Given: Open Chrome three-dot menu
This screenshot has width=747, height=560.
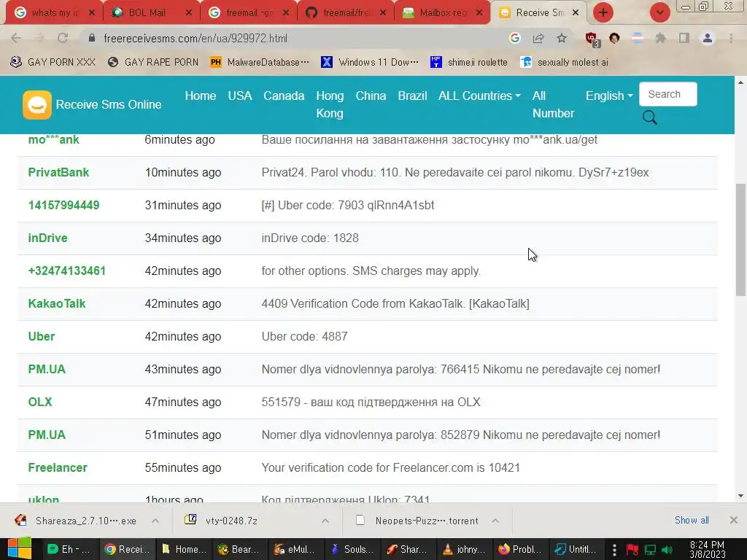Looking at the screenshot, I should pyautogui.click(x=731, y=38).
